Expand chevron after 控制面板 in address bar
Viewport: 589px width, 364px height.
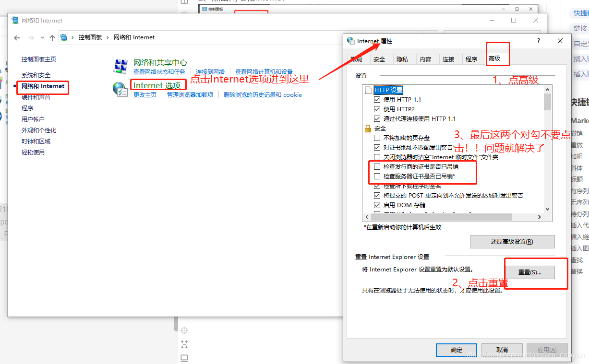point(108,37)
